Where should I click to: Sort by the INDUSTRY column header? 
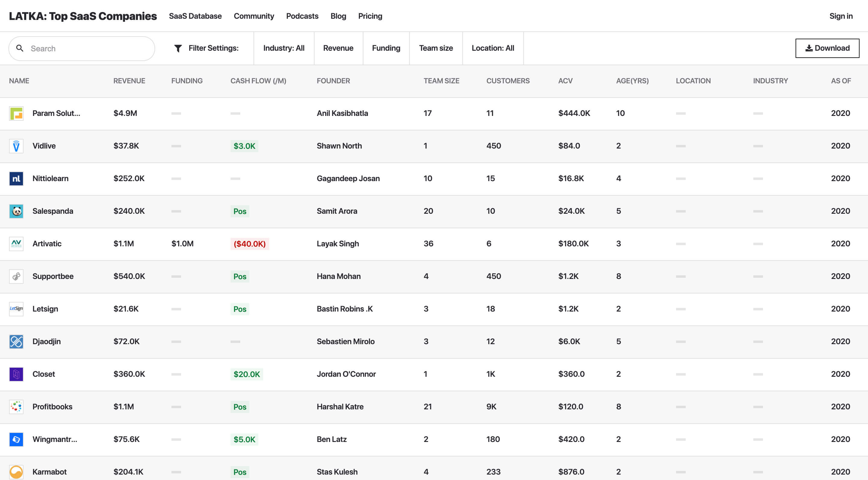point(771,81)
